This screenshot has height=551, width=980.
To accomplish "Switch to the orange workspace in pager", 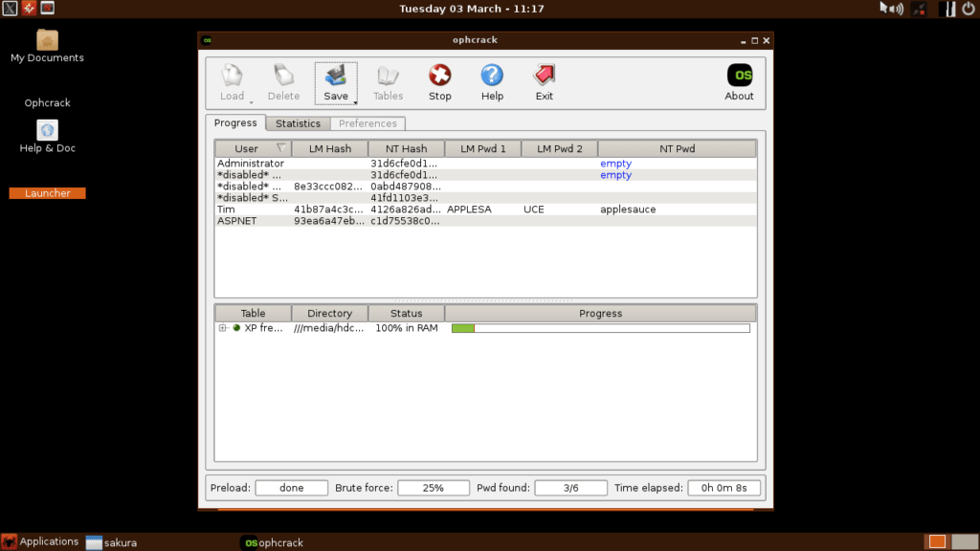I will pyautogui.click(x=937, y=541).
